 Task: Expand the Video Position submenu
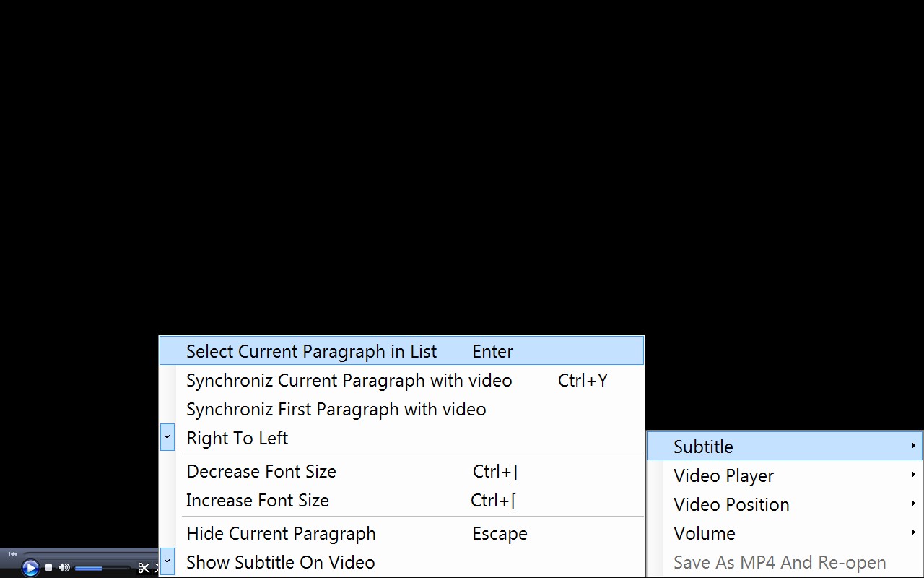point(914,504)
